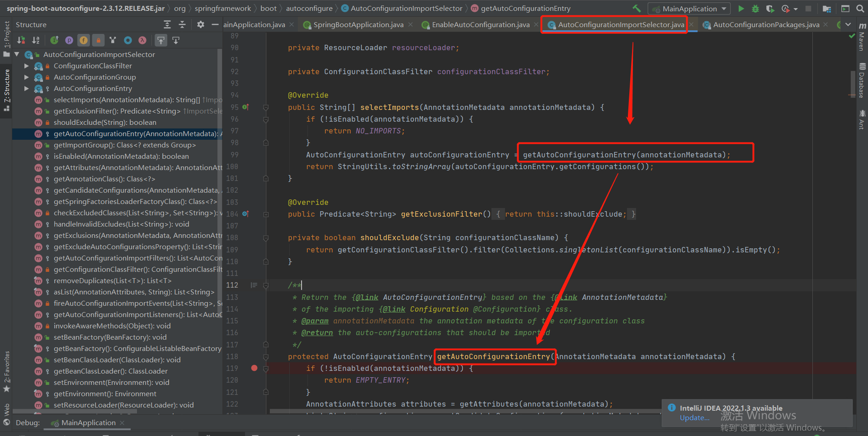This screenshot has height=436, width=868.
Task: Open Structure panel settings gear
Action: 201,24
